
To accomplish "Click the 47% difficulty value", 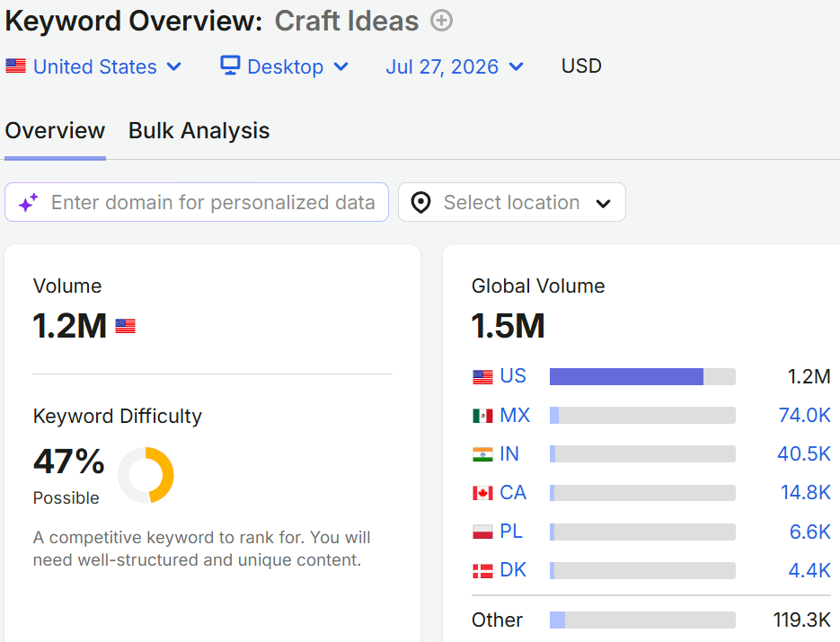I will (x=68, y=462).
